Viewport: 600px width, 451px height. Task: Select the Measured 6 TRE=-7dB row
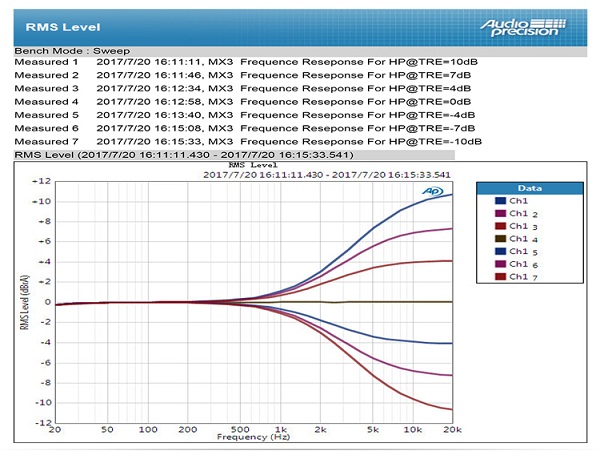[245, 128]
